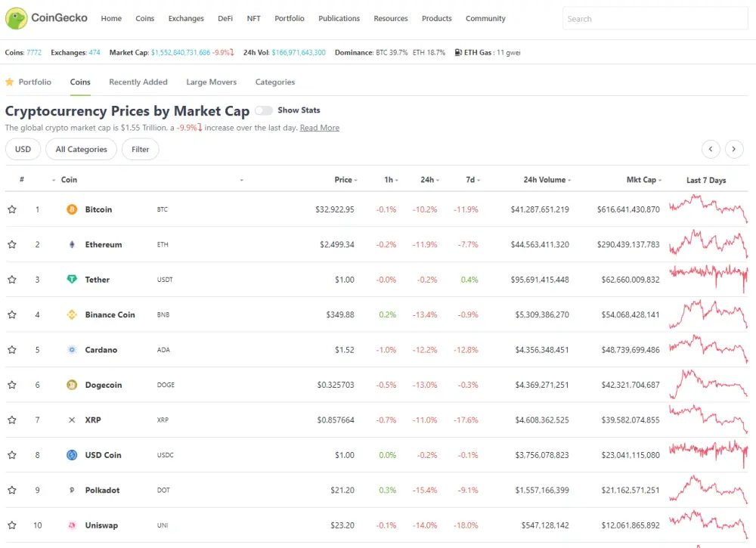Image resolution: width=756 pixels, height=548 pixels.
Task: Go to previous page arrow
Action: coord(711,149)
